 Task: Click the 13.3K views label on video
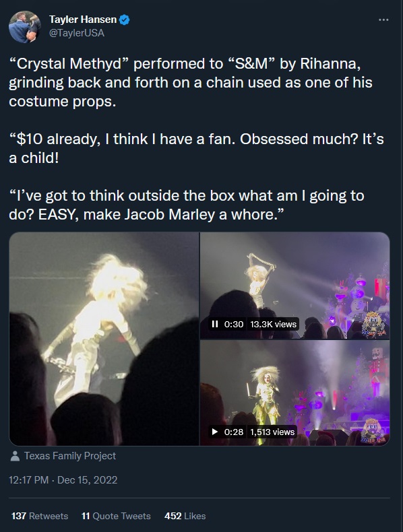(x=274, y=324)
